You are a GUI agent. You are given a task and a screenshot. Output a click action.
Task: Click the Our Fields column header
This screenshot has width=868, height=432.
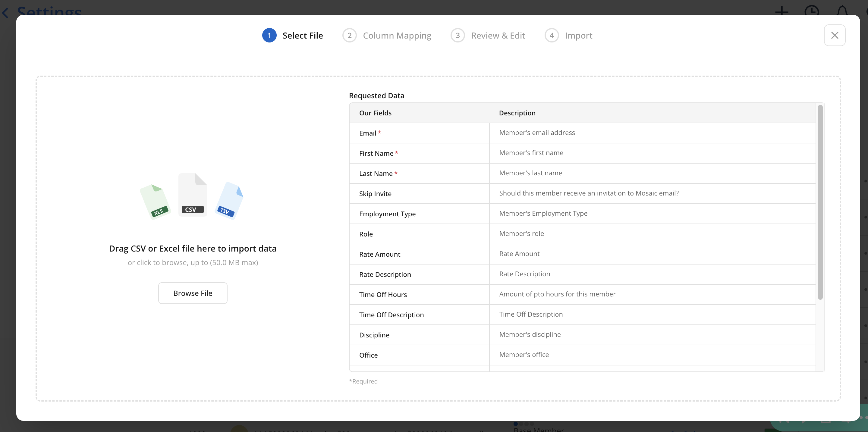click(375, 113)
